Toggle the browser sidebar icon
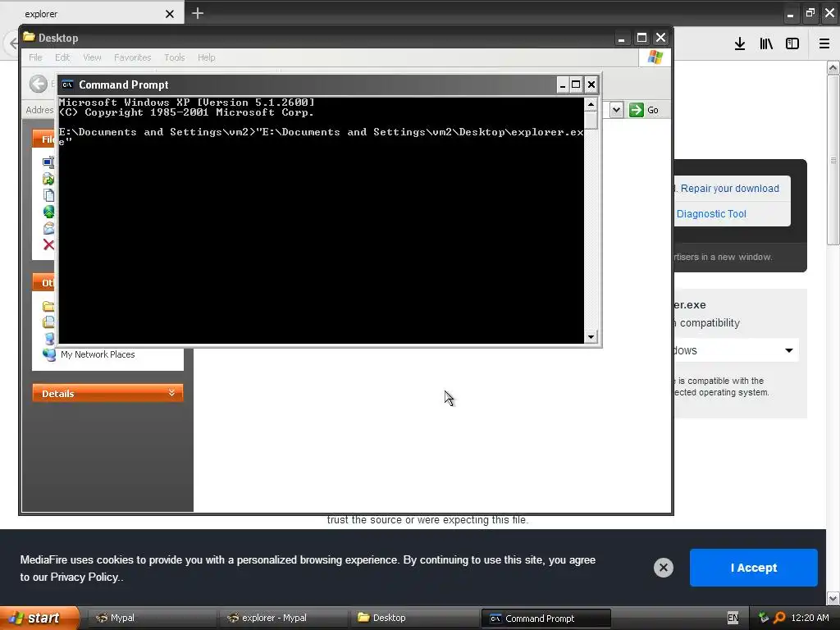The width and height of the screenshot is (840, 630). (792, 44)
